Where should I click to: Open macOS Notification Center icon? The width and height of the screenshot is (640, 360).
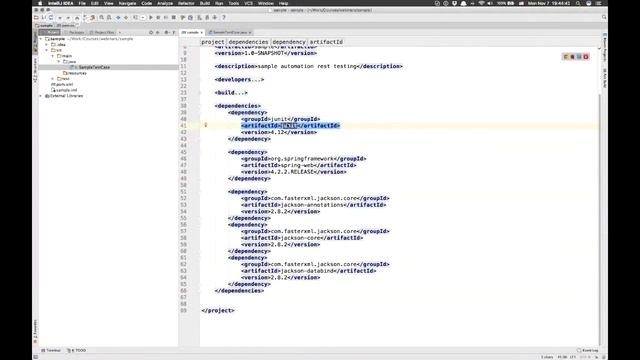pyautogui.click(x=599, y=3)
